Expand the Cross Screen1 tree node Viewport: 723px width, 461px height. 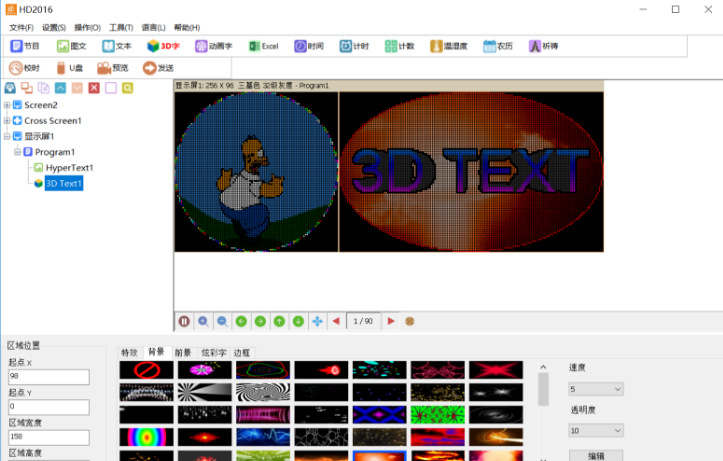pyautogui.click(x=7, y=121)
